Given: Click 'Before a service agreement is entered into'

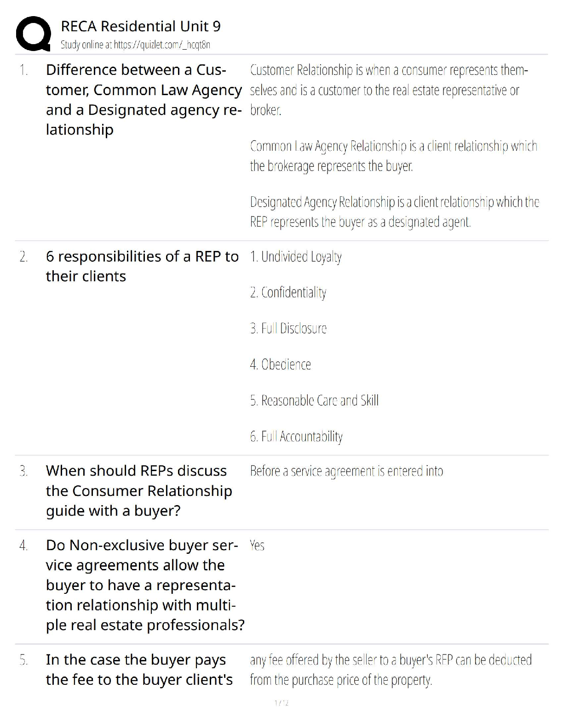Looking at the screenshot, I should pos(346,471).
